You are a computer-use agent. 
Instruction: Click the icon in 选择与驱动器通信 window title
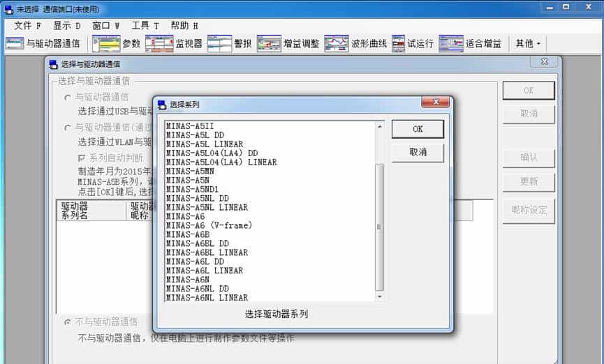tap(53, 64)
